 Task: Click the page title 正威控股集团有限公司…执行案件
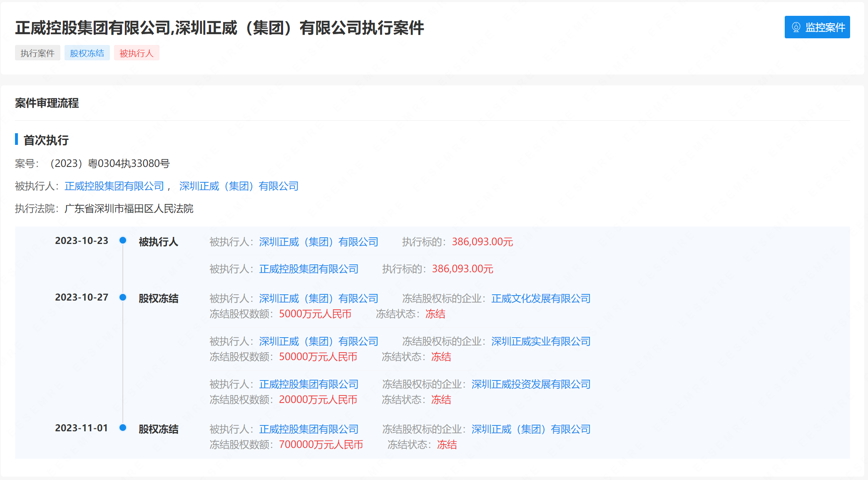(219, 28)
